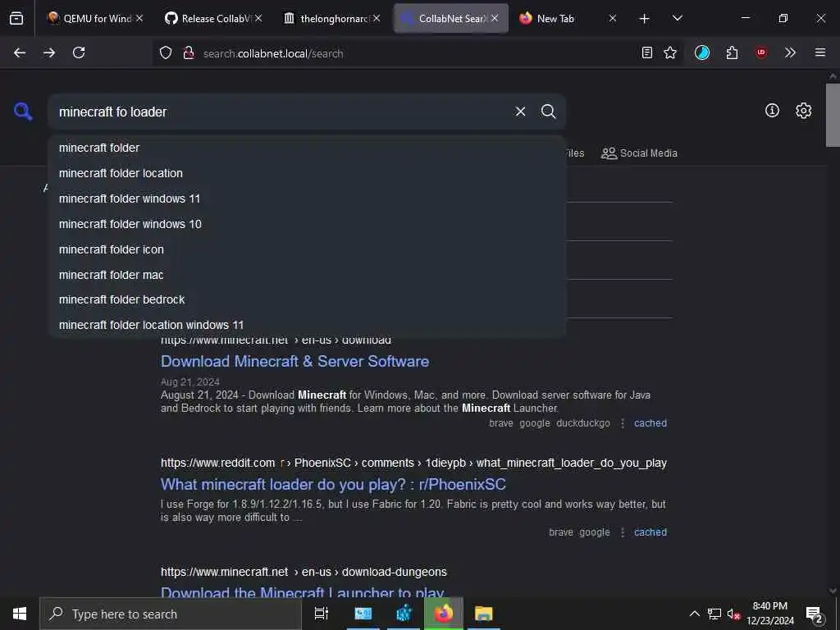The height and width of the screenshot is (630, 840).
Task: Choose suggestion 'minecraft folder location windows 11'
Action: point(307,325)
